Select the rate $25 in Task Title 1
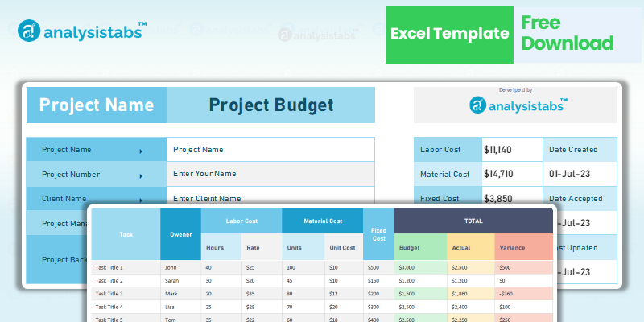 coord(262,267)
